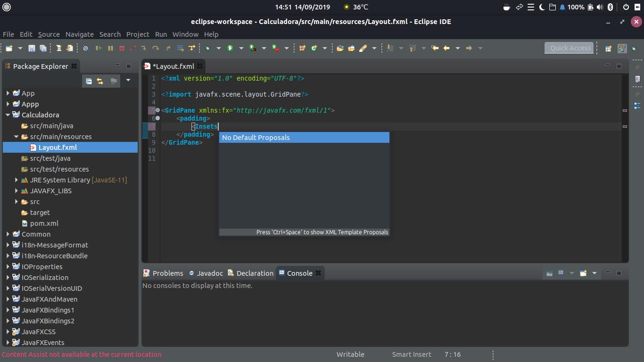Click the Save All toolbar icon
Image resolution: width=644 pixels, height=362 pixels.
click(x=43, y=48)
